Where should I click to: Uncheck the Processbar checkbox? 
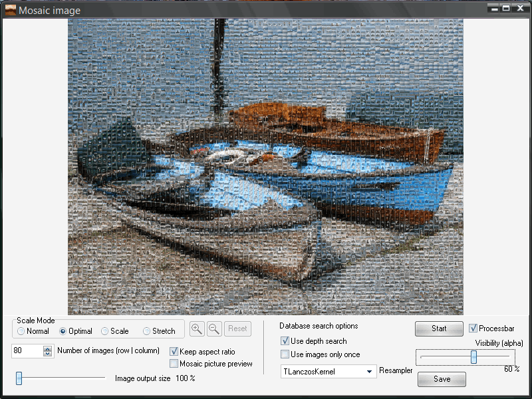point(473,329)
